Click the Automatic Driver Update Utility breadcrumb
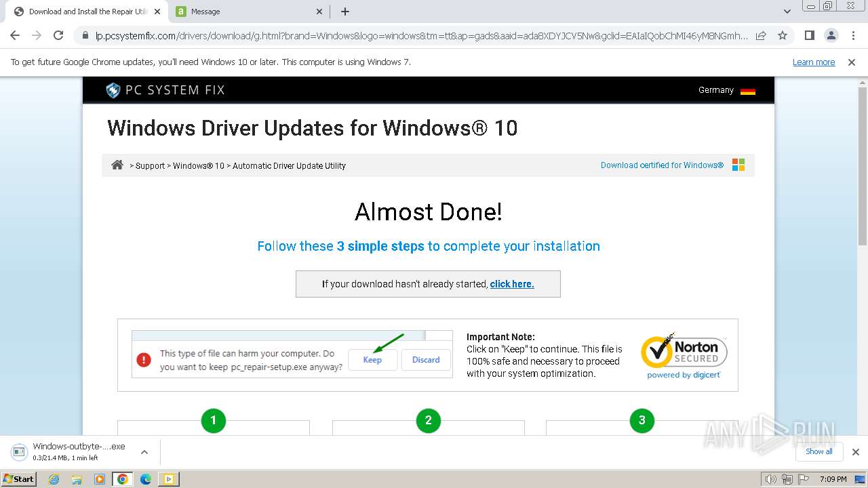Screen dimensions: 868x488 [290, 166]
